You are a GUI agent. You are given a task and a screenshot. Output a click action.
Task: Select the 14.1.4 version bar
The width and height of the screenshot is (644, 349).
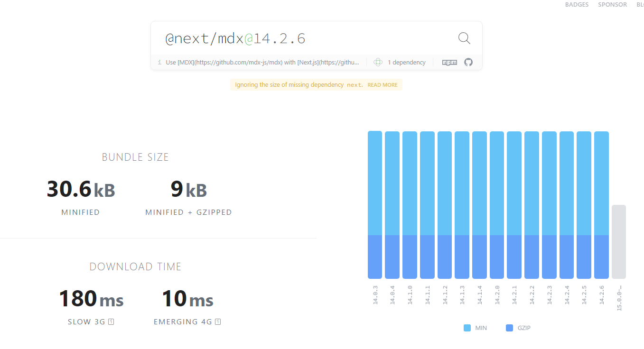click(x=479, y=205)
